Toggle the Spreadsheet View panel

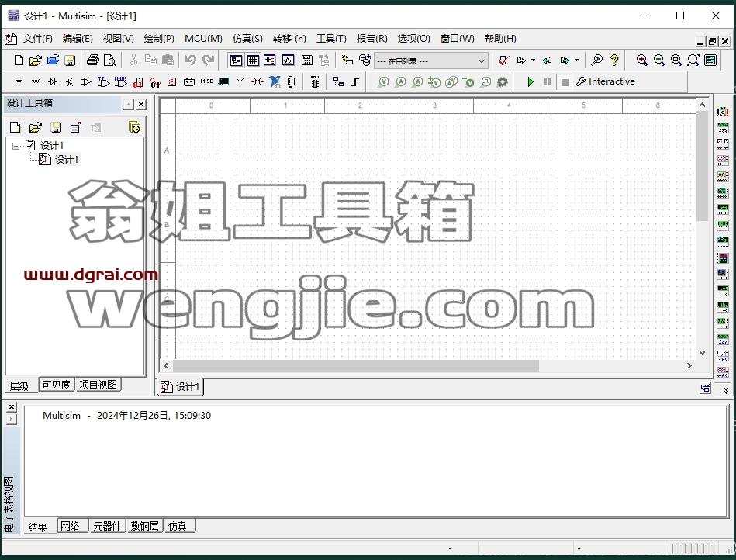pos(253,60)
